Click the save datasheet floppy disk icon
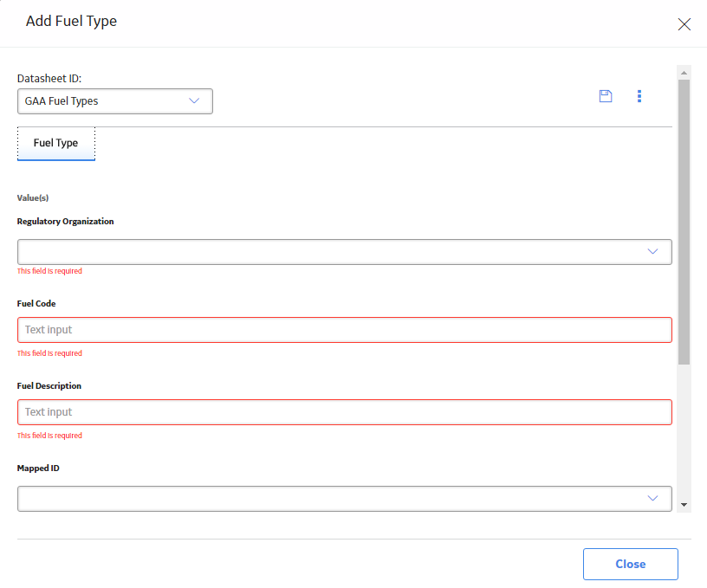Screen dimensions: 707x588 (x=605, y=96)
